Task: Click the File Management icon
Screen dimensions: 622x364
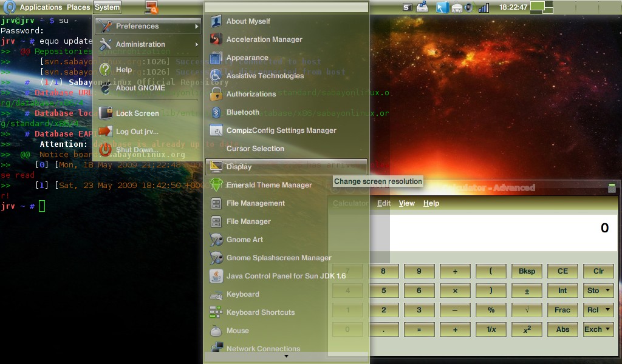Action: pyautogui.click(x=216, y=204)
